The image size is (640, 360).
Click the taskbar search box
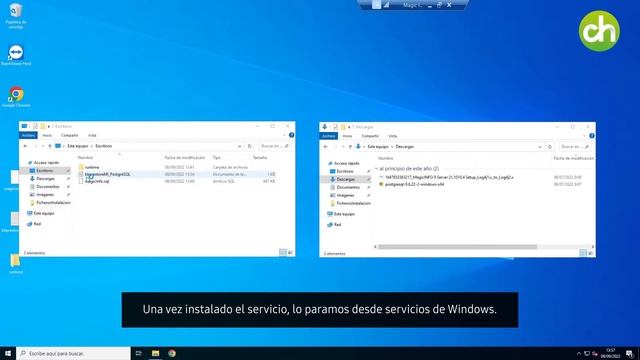tap(73, 353)
